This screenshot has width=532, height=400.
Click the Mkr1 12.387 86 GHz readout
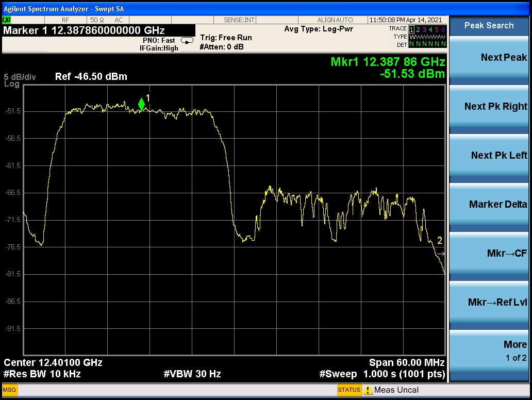(x=388, y=62)
